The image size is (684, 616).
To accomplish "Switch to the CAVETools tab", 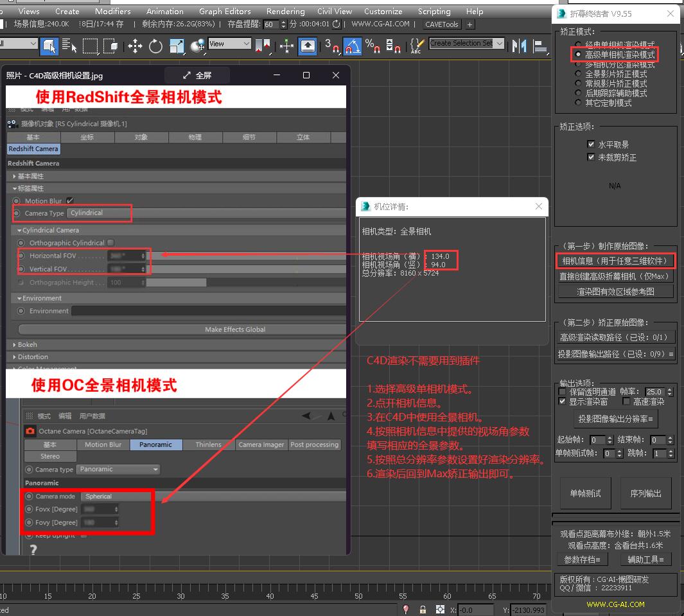I will click(x=442, y=24).
